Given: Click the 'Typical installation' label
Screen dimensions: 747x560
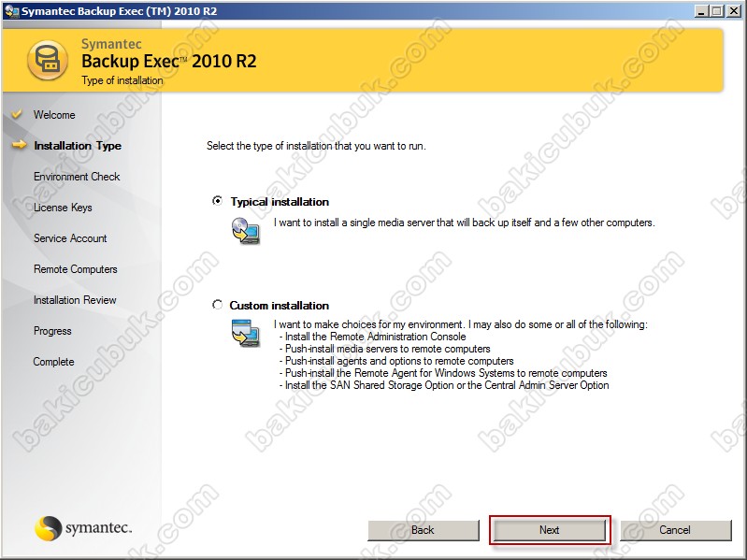Looking at the screenshot, I should click(280, 202).
